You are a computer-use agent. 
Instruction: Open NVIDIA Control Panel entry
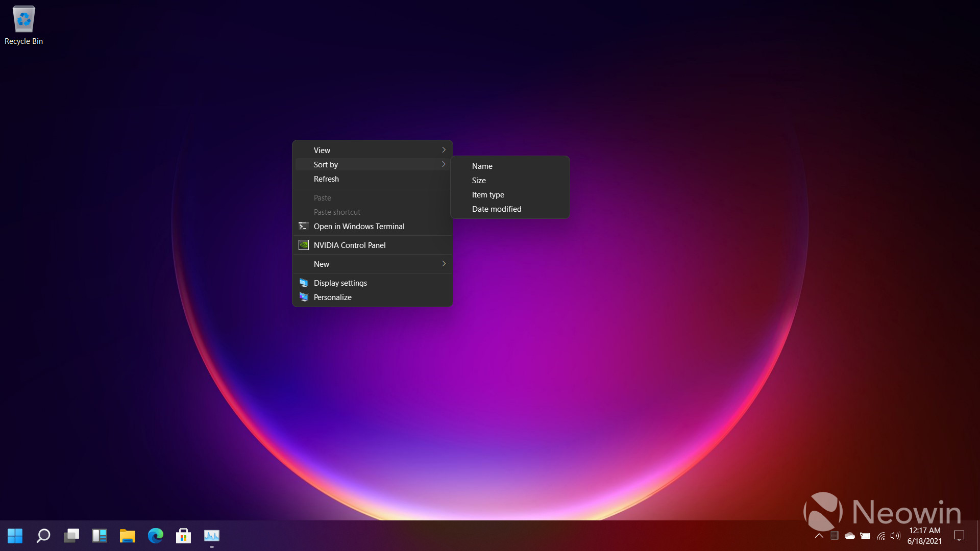coord(350,245)
